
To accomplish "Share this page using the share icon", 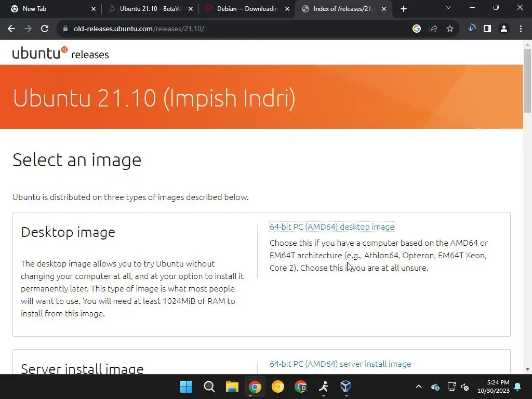I will (433, 29).
